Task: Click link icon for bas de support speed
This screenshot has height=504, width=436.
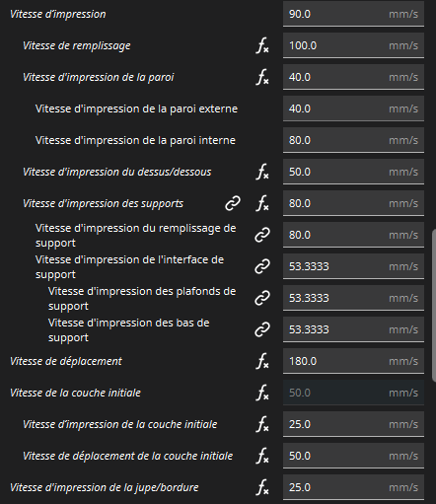Action: tap(262, 329)
